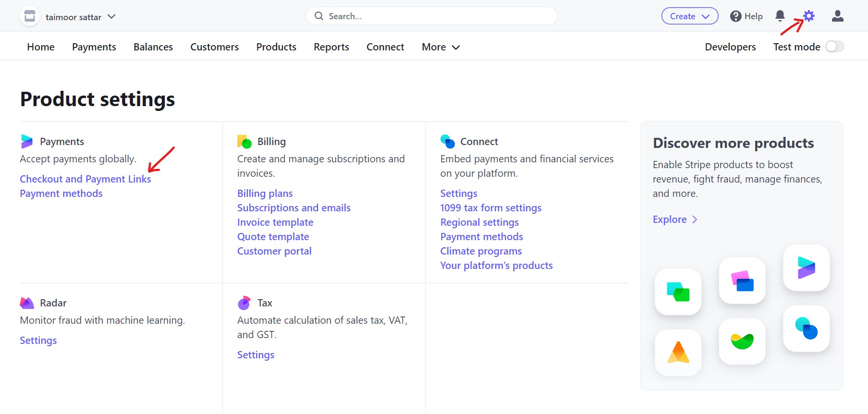Open Checkout and Payment Links
The height and width of the screenshot is (414, 868).
point(86,179)
